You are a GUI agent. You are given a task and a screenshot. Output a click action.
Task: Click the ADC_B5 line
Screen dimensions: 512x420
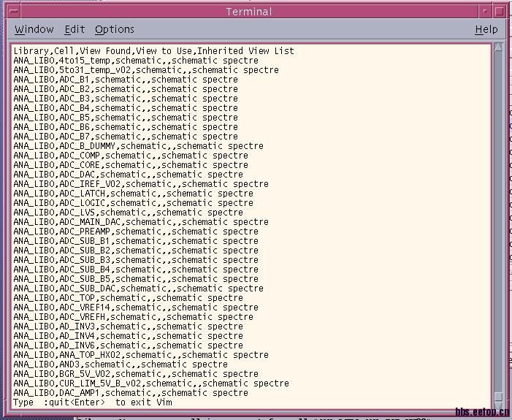click(126, 118)
